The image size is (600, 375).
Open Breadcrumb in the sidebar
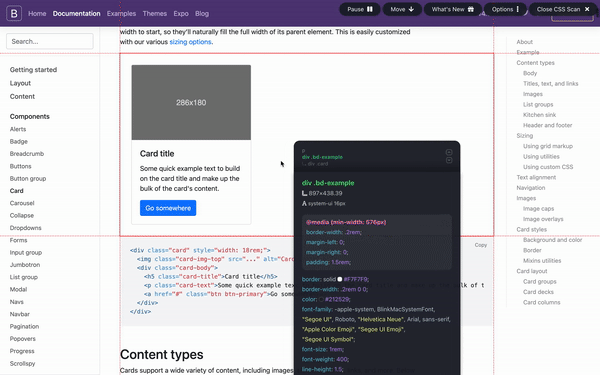pyautogui.click(x=27, y=153)
